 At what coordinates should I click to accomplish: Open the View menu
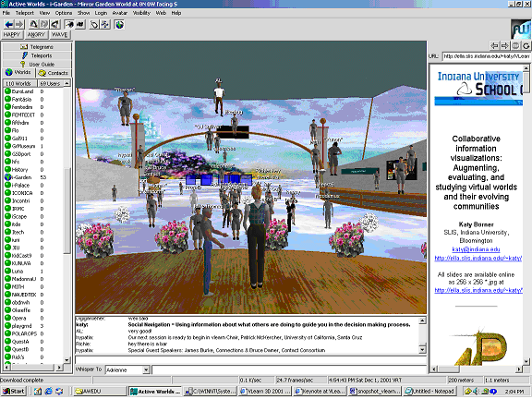(44, 13)
